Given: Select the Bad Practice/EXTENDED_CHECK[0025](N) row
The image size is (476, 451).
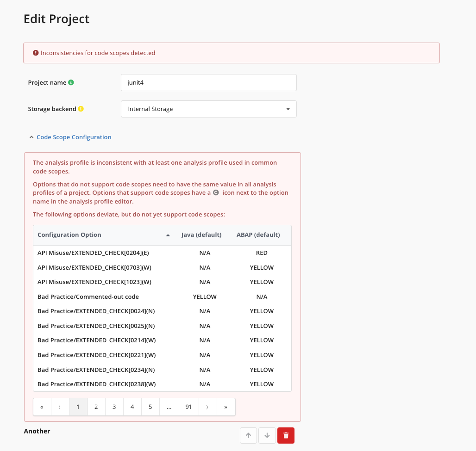Looking at the screenshot, I should [x=162, y=326].
